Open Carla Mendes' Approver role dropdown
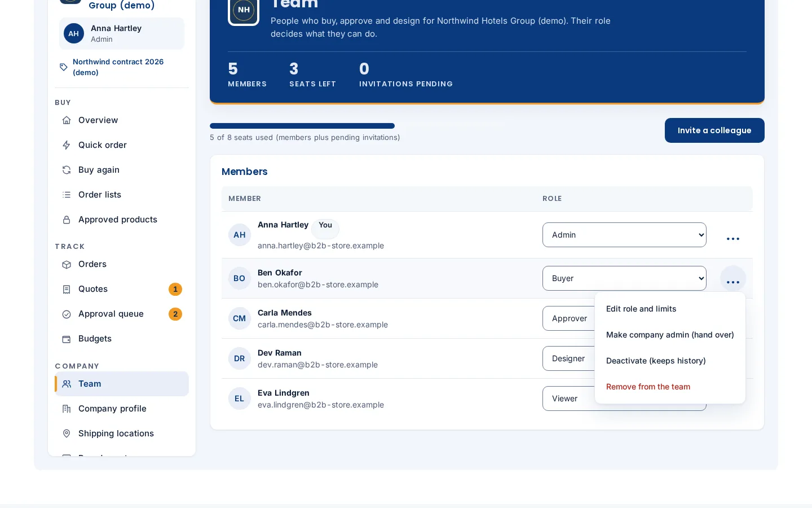The image size is (812, 508). point(568,318)
